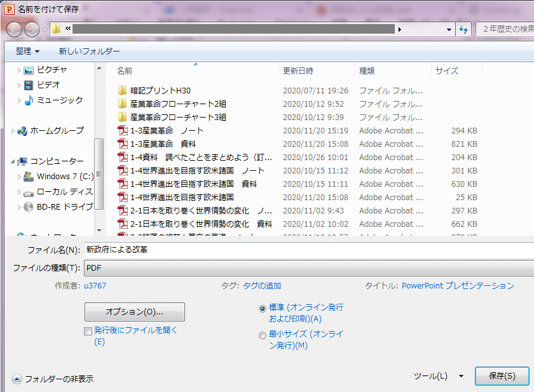Viewport: 534px width, 392px height.
Task: Select 最小サイズ (オンライン発行) radio option
Action: (x=262, y=335)
